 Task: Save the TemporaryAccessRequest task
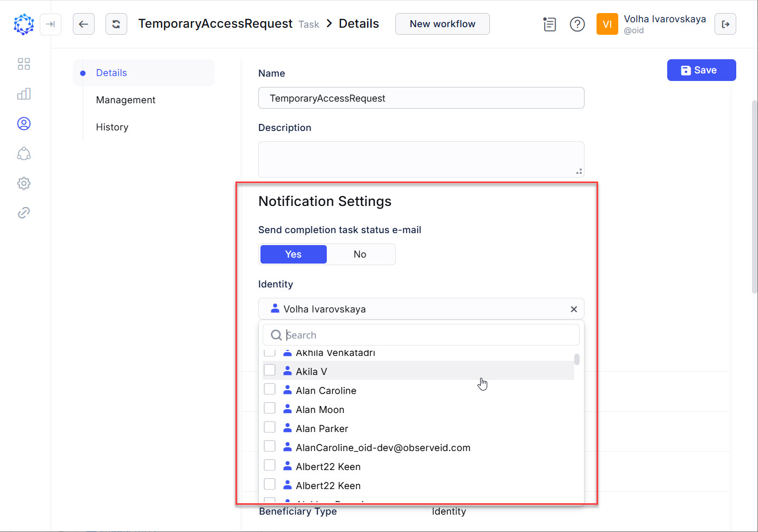(701, 70)
